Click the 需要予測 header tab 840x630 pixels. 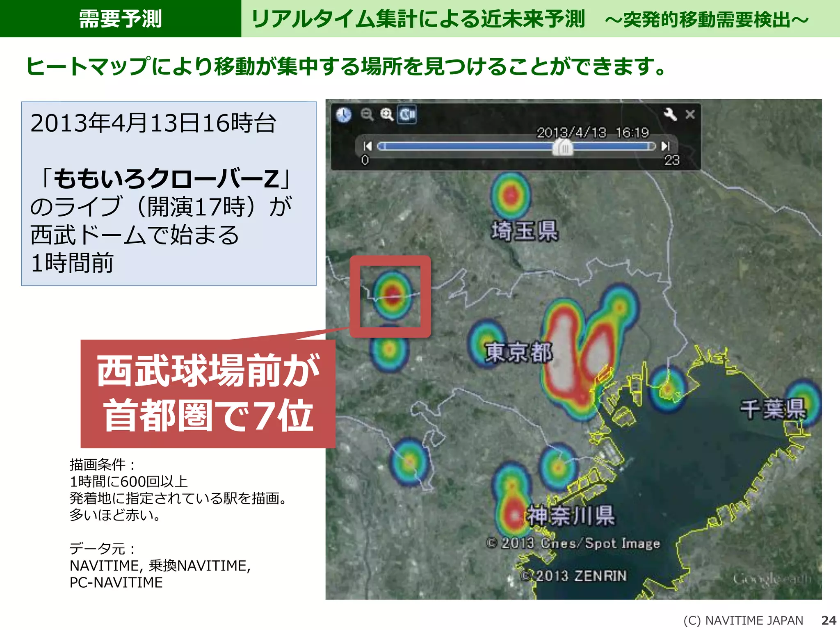pos(121,18)
